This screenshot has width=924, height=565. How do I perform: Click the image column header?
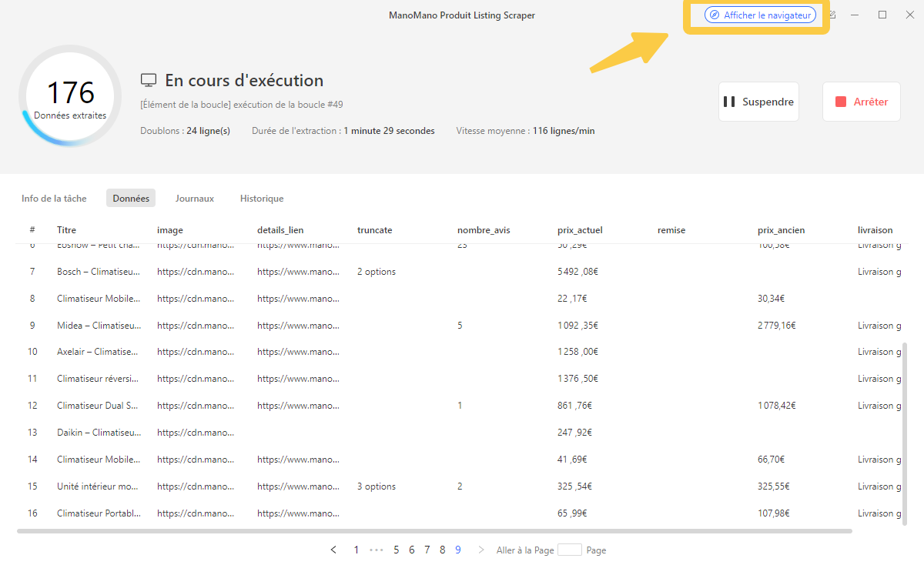point(170,230)
